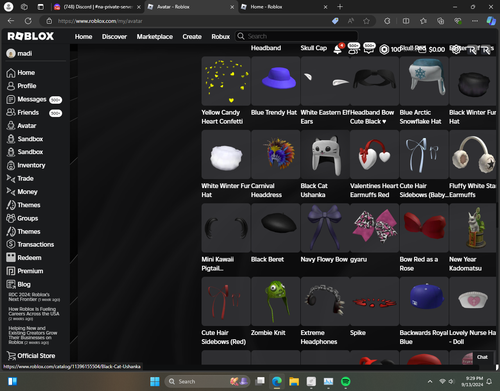500x391 pixels.
Task: Open Edge Copilot icon
Action: coord(491,21)
